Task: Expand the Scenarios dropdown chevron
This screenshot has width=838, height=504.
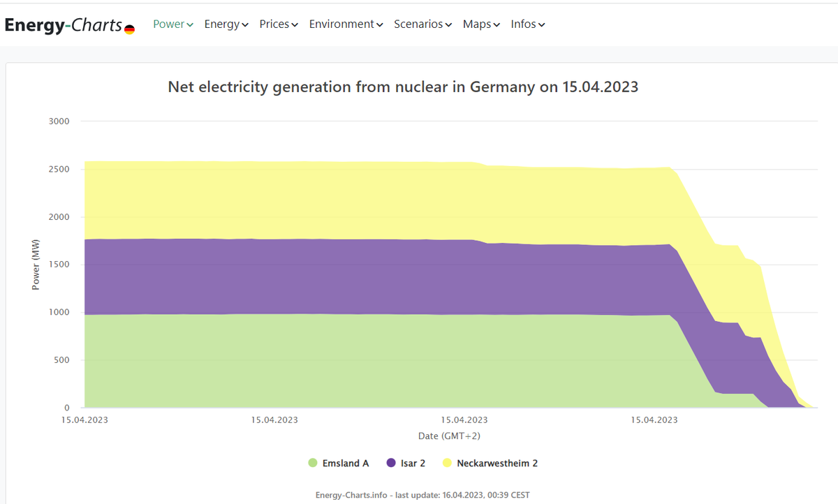Action: 449,25
